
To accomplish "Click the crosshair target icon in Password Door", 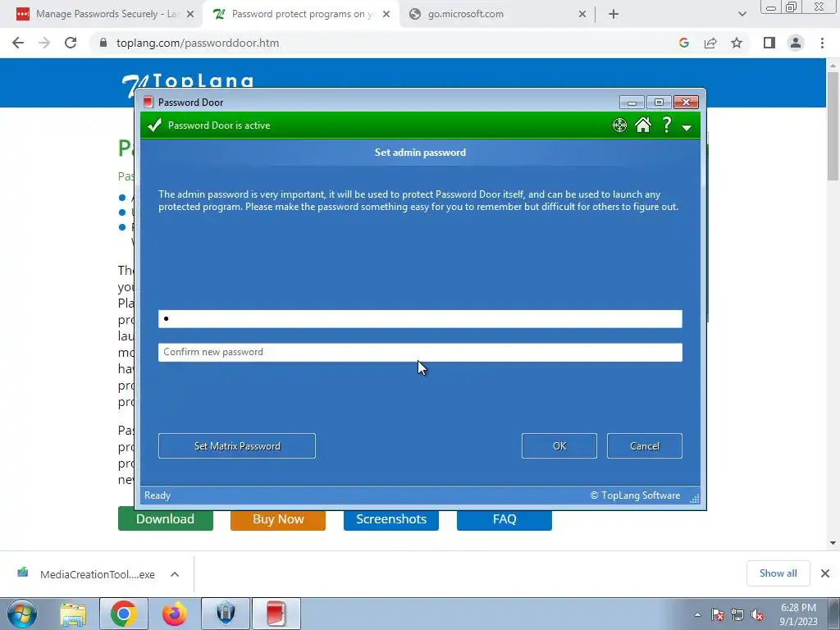I will pos(619,126).
